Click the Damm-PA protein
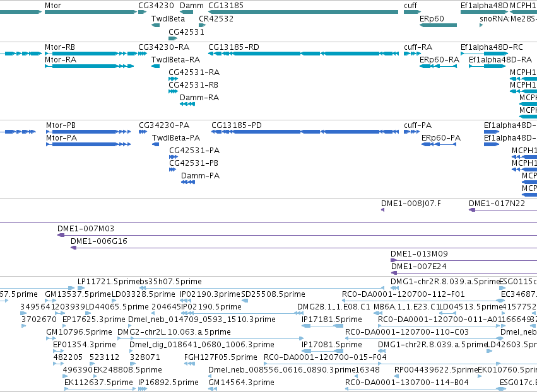 [x=188, y=182]
